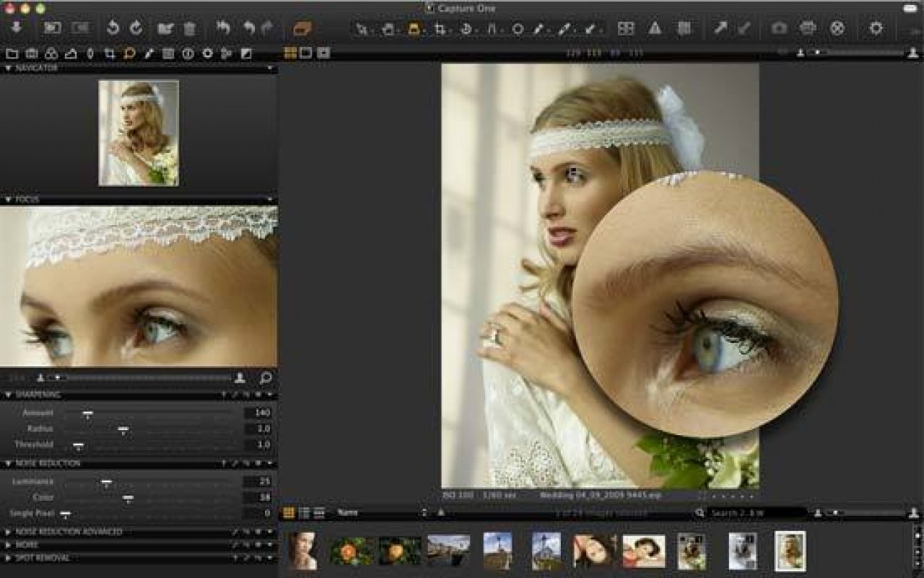Screen dimensions: 924x578
Task: Select the first portrait thumbnail in browser
Action: tap(302, 551)
